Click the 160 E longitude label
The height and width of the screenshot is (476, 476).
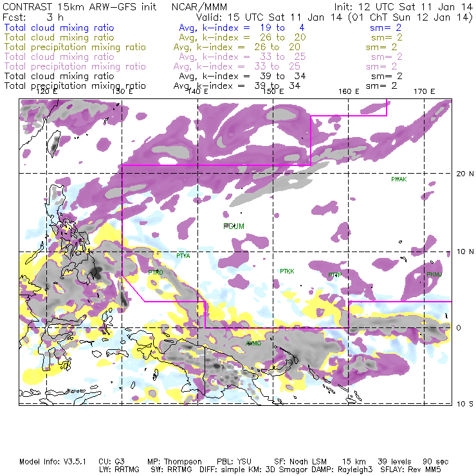349,91
